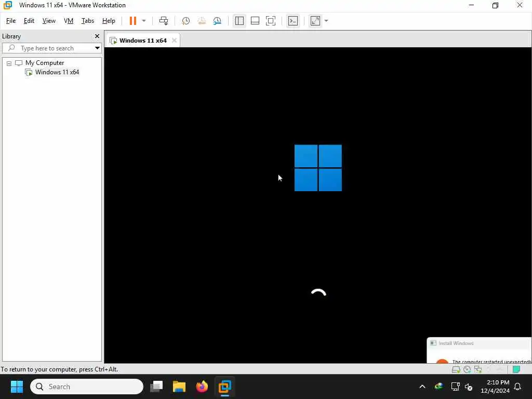This screenshot has height=399, width=532.
Task: Open the snapshot manager
Action: [x=217, y=21]
